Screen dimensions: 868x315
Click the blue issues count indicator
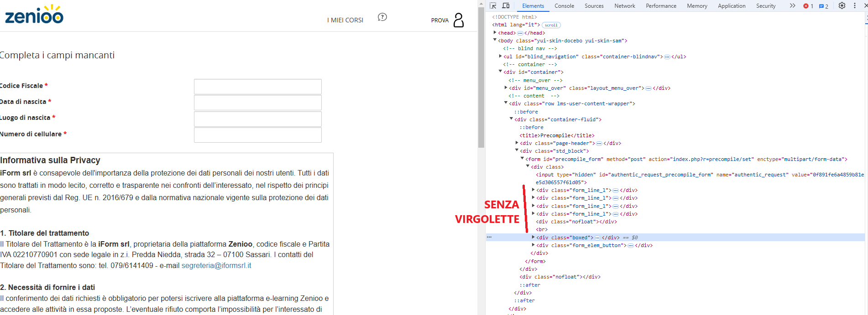click(x=824, y=6)
